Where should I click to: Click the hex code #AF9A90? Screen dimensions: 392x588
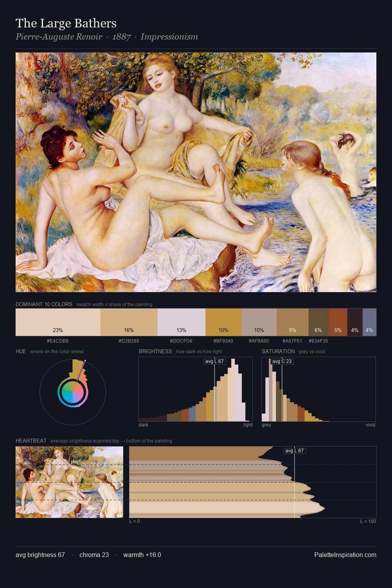[259, 341]
